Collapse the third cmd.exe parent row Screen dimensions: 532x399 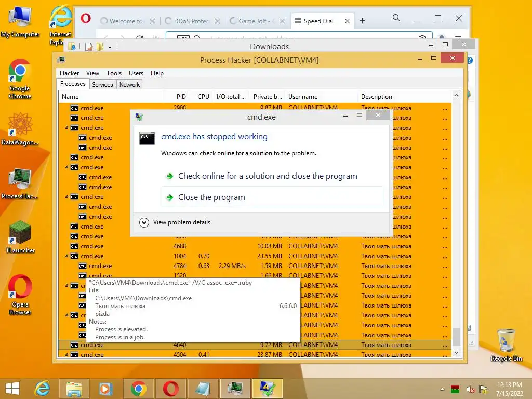click(66, 128)
